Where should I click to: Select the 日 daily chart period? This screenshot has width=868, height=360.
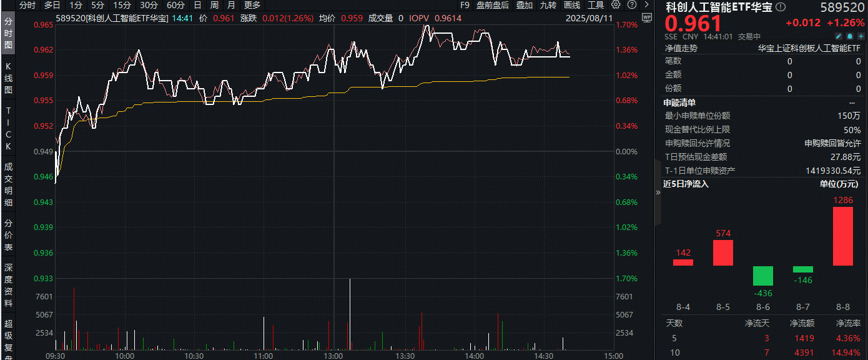pyautogui.click(x=197, y=5)
